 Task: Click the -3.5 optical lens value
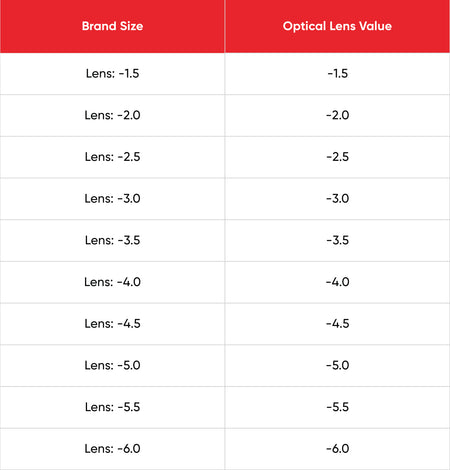(x=337, y=240)
